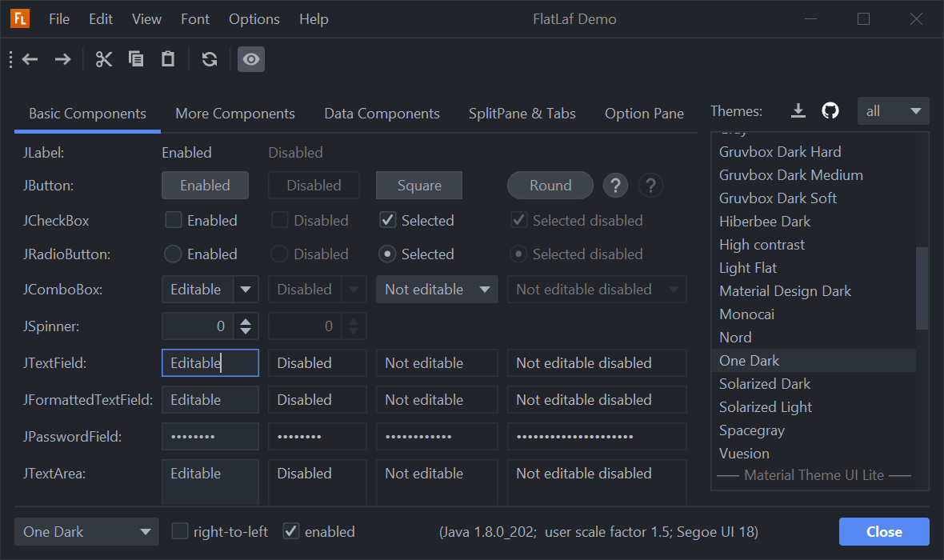
Task: Open the Not editable combo box
Action: tap(437, 290)
